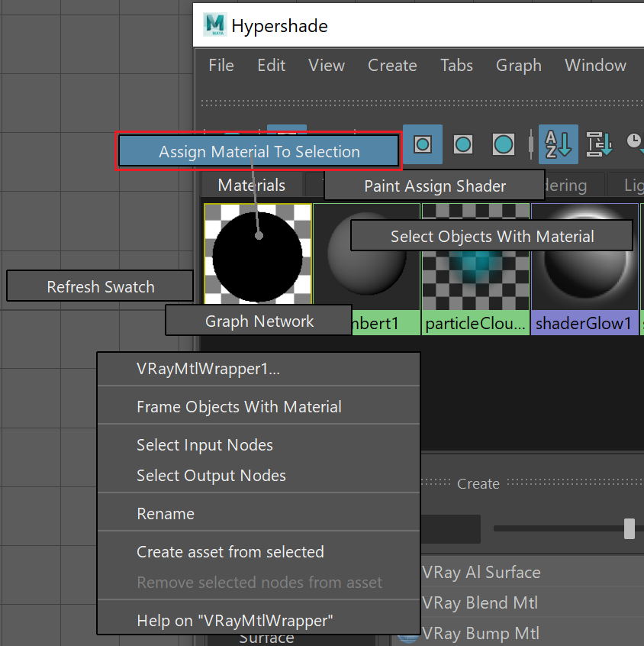Select the black VRayMtlWrapper swatch thumbnail
The height and width of the screenshot is (646, 644).
tap(258, 256)
